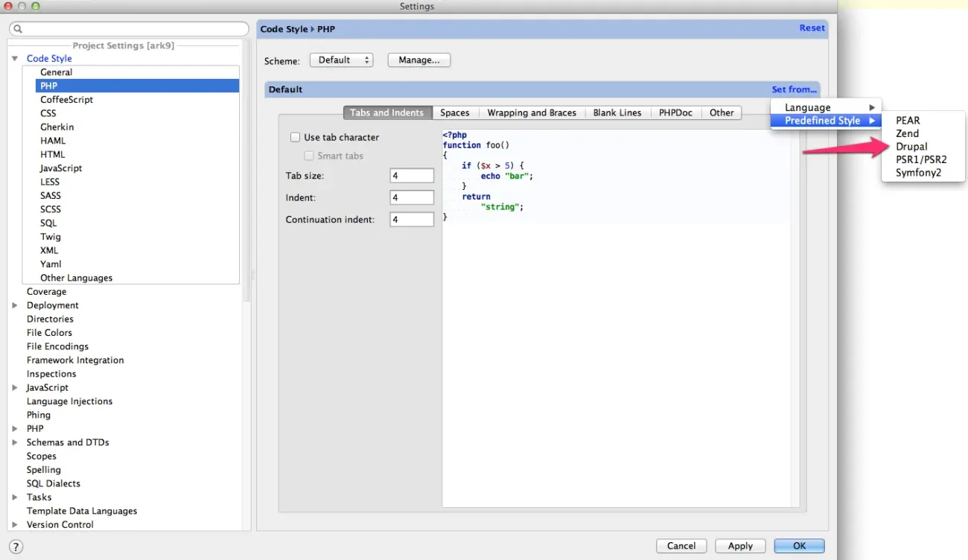Viewport: 968px width, 560px height.
Task: Open the Scheme dropdown showing Default
Action: point(341,60)
